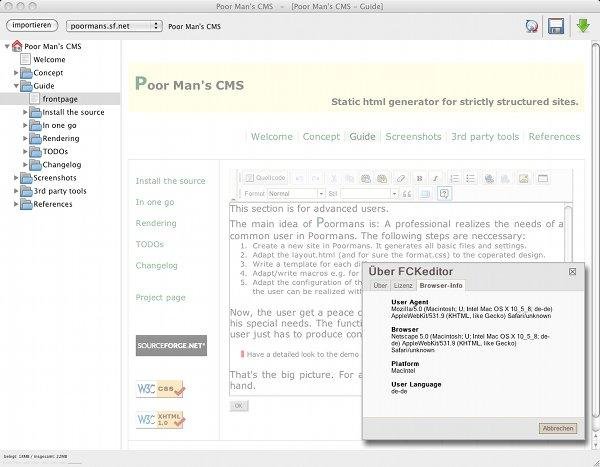The image size is (600, 467).
Task: Click the blockquote icon in editor toolbar
Action: coord(407,193)
